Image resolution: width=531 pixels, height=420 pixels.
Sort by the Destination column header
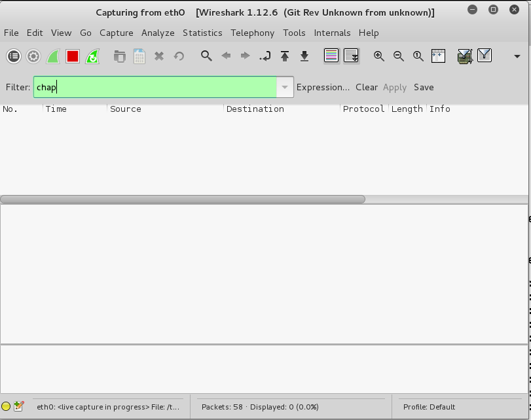click(282, 109)
